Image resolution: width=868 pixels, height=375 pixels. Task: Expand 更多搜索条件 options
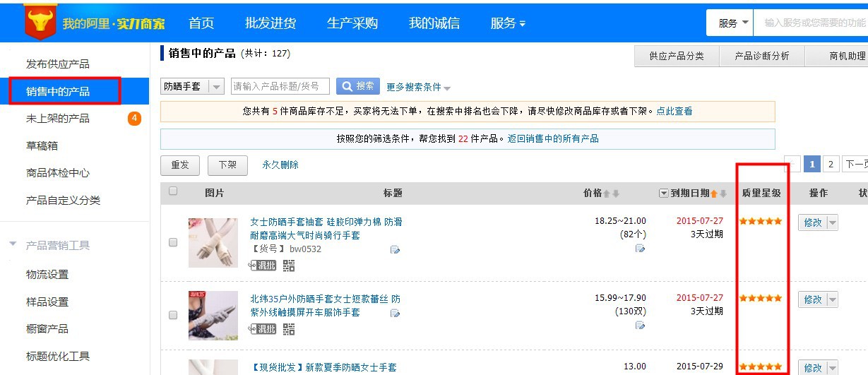[x=418, y=88]
